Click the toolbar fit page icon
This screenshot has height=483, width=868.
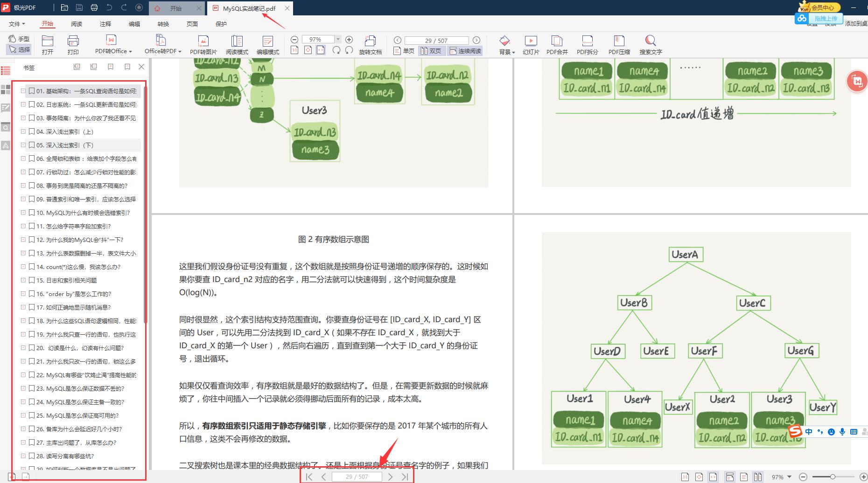308,50
